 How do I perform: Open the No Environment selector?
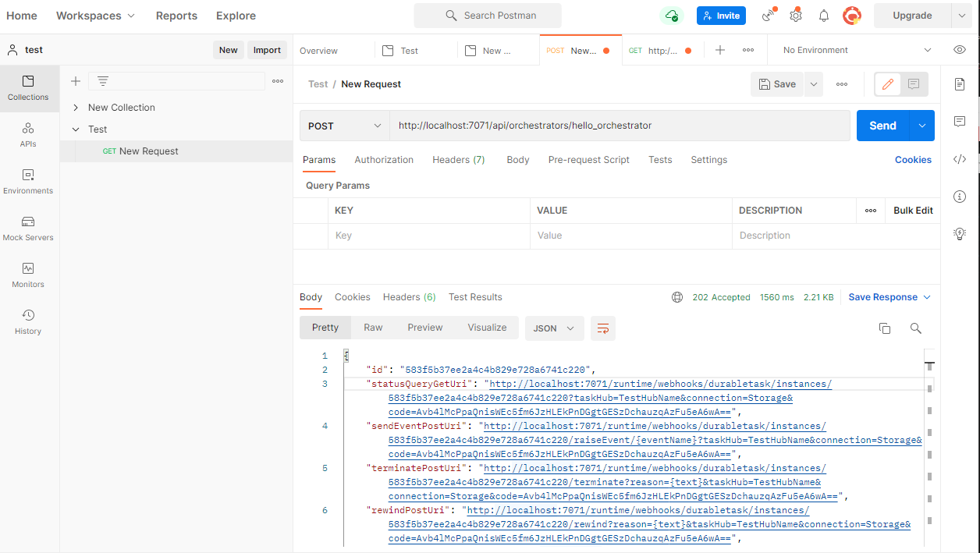[x=857, y=50]
